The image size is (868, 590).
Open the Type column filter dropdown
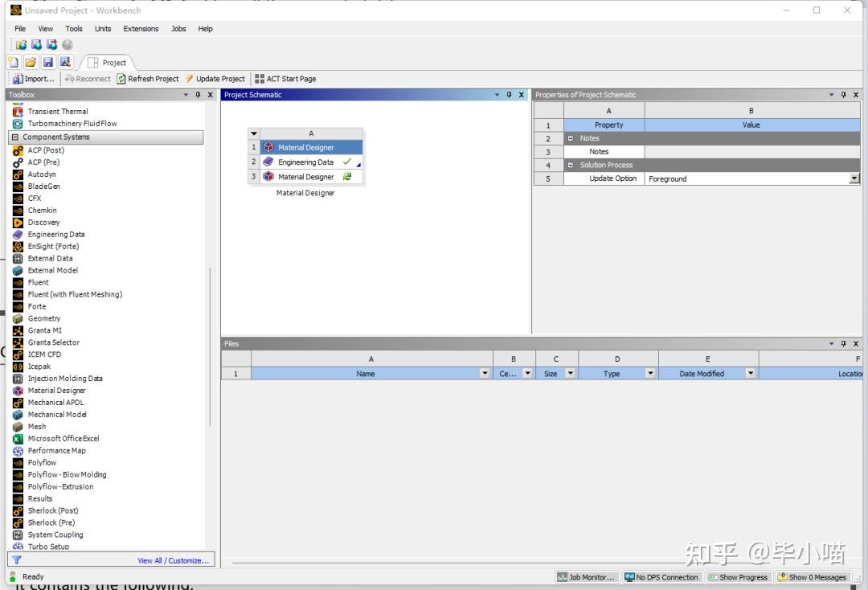(x=650, y=374)
